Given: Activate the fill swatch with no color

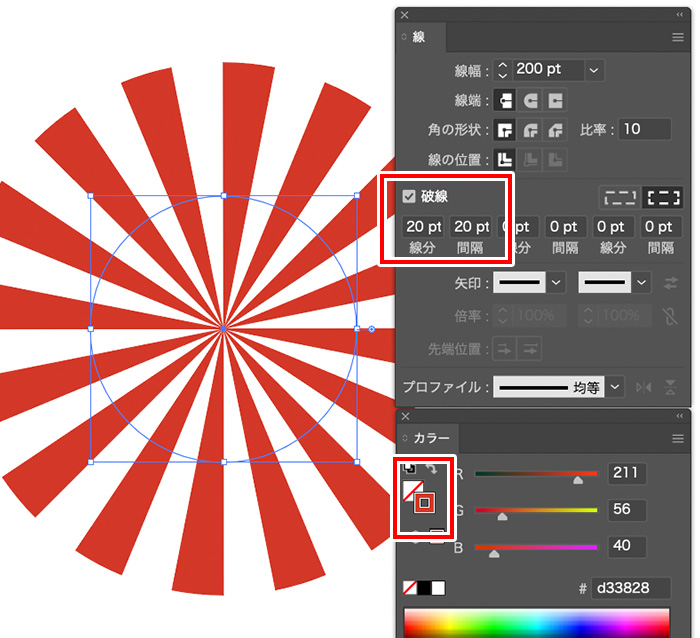Looking at the screenshot, I should tap(408, 488).
